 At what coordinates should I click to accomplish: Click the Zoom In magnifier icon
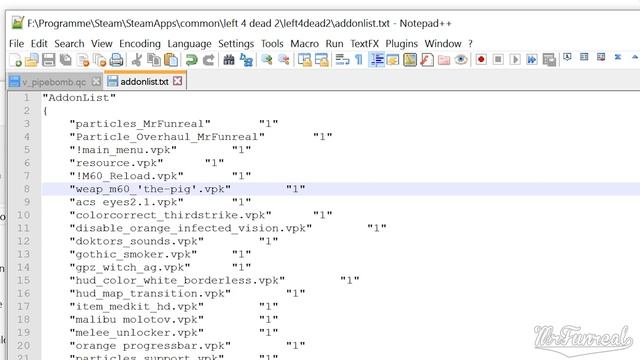[x=267, y=60]
